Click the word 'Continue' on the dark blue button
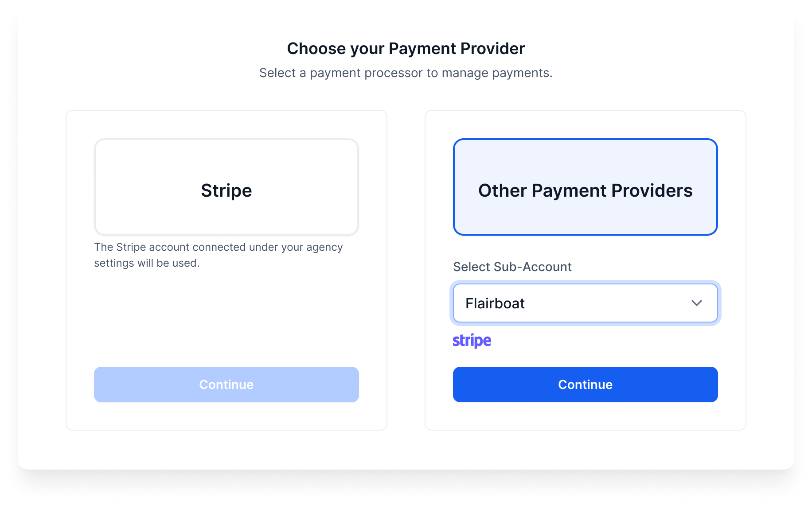Viewport: 812px width, 505px height. click(x=585, y=385)
